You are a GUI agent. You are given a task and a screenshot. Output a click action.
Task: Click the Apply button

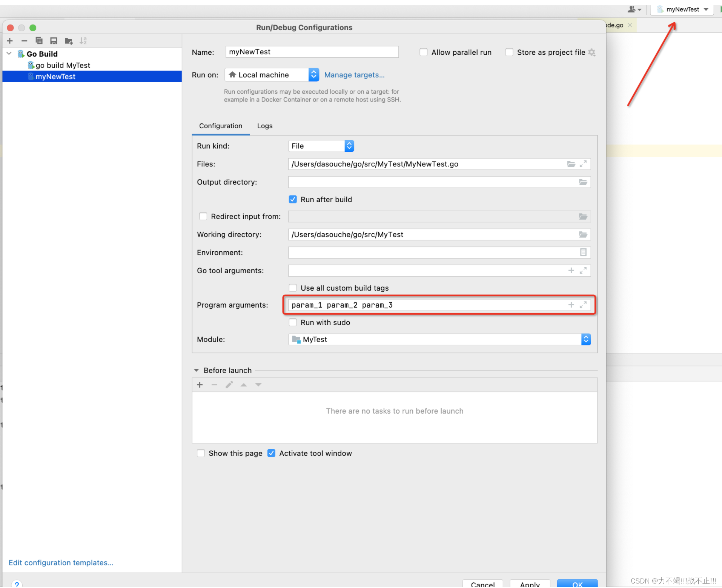(530, 584)
